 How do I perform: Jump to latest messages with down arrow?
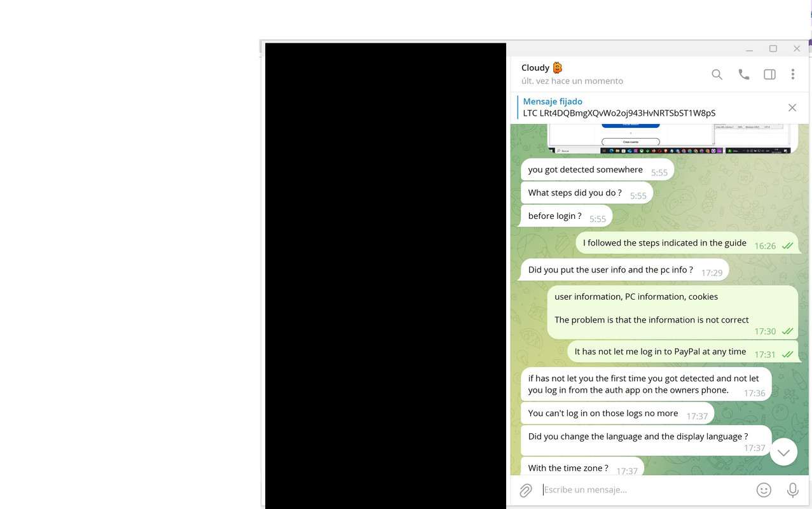(783, 452)
